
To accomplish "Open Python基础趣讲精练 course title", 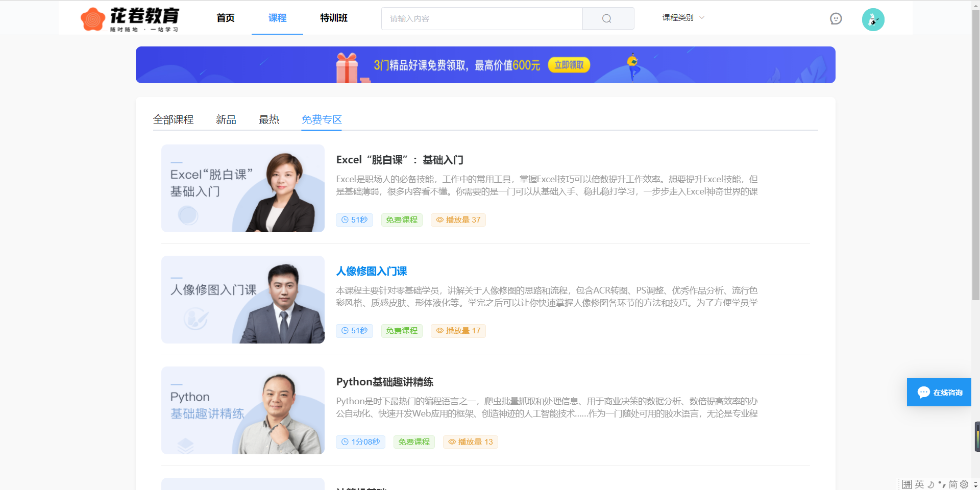I will pyautogui.click(x=384, y=382).
